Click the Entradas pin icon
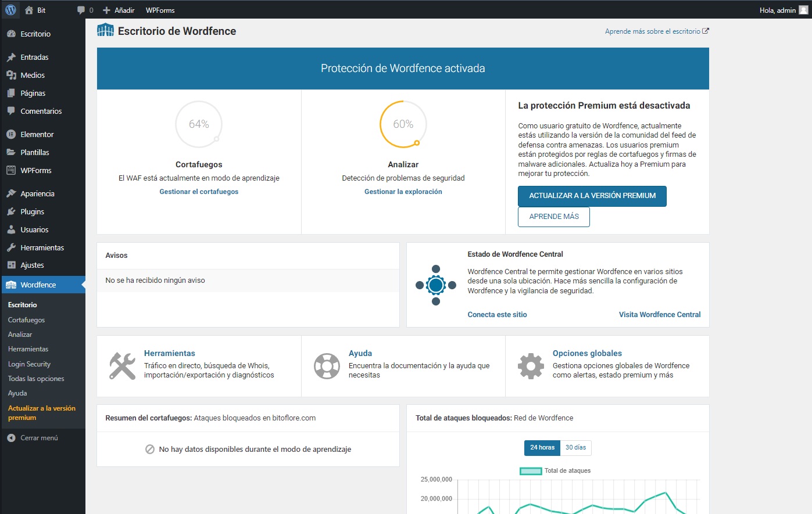 tap(11, 57)
